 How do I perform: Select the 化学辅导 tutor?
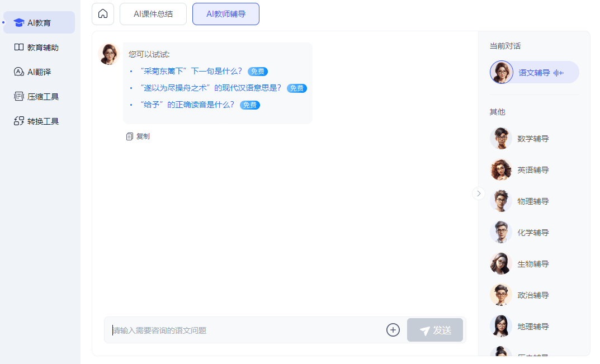(533, 233)
